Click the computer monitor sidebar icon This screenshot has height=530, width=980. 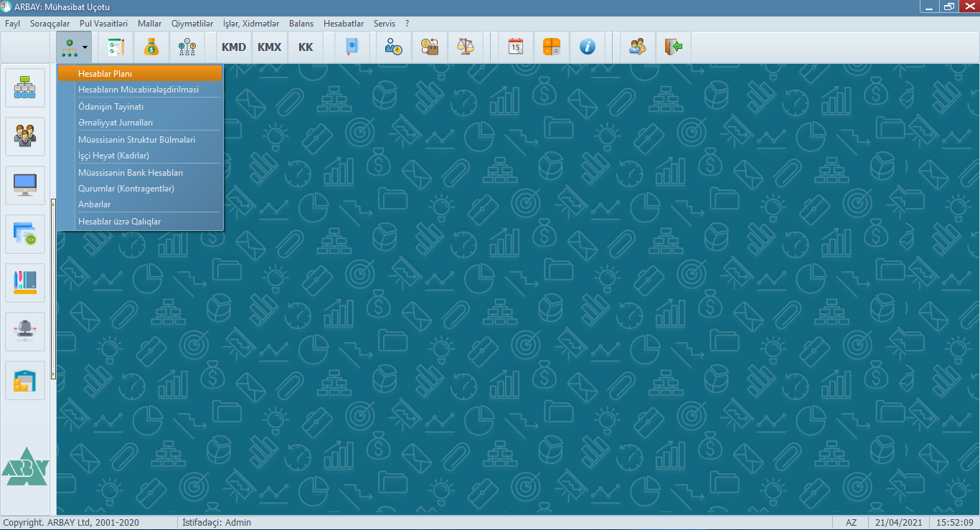pos(25,185)
